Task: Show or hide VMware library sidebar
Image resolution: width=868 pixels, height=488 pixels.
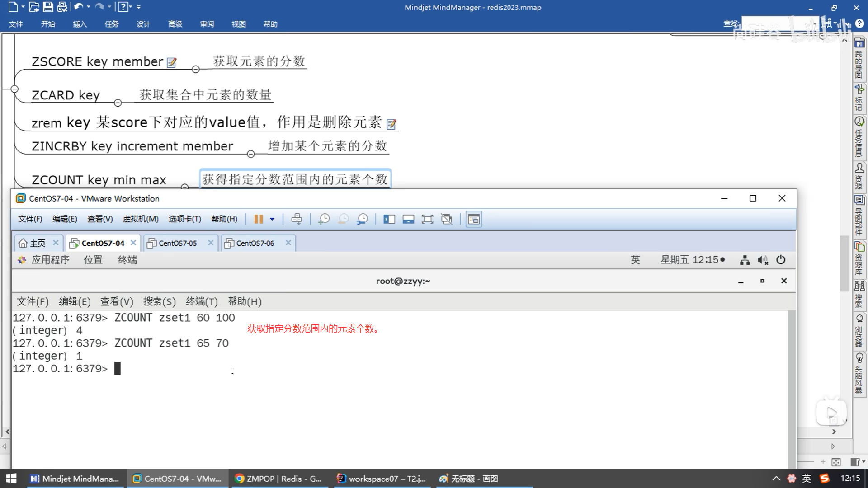Action: coord(389,219)
